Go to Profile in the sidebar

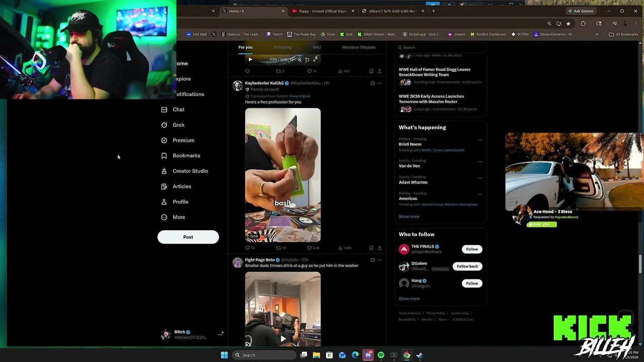[175, 202]
